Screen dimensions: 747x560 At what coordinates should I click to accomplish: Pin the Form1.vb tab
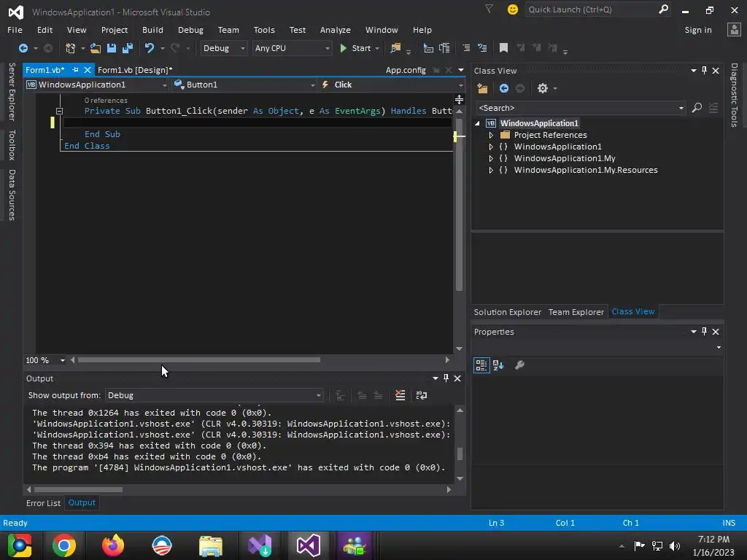point(75,70)
